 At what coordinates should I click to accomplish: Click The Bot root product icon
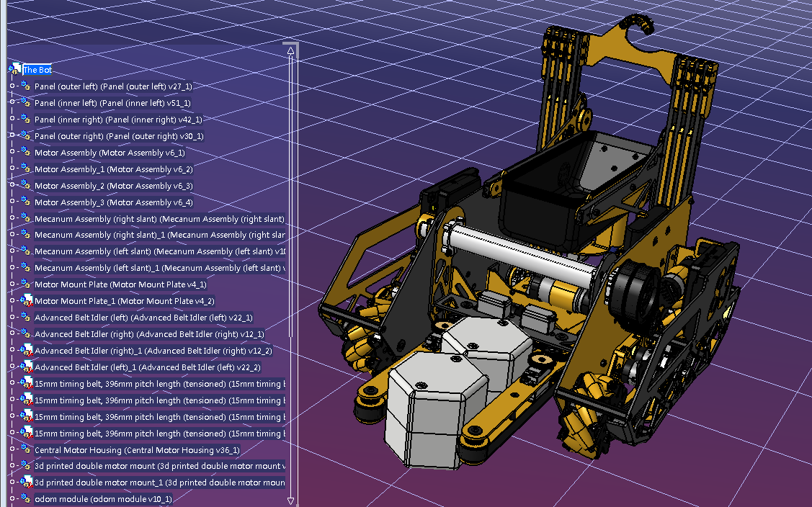tap(14, 69)
